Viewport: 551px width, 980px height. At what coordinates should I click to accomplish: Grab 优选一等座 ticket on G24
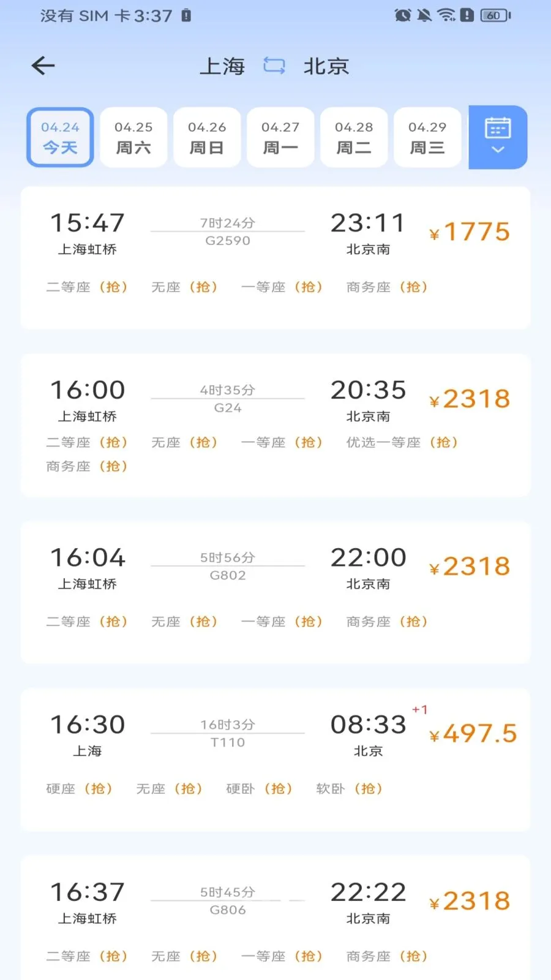point(402,442)
